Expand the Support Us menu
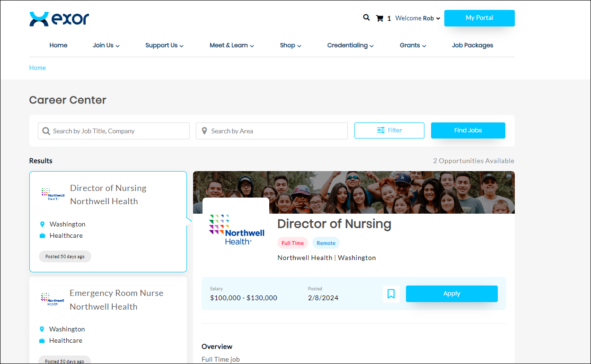 click(x=164, y=45)
